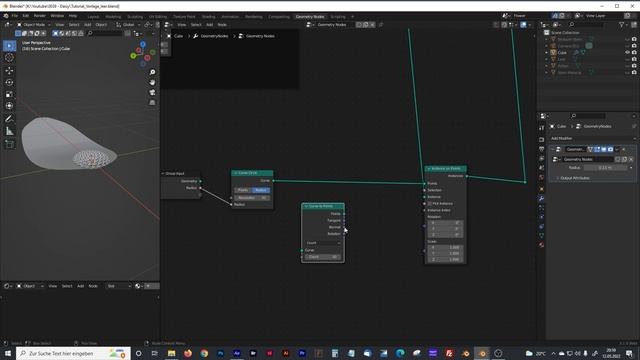This screenshot has width=640, height=360.
Task: Toggle modifier show in viewport icon
Action: 603,149
